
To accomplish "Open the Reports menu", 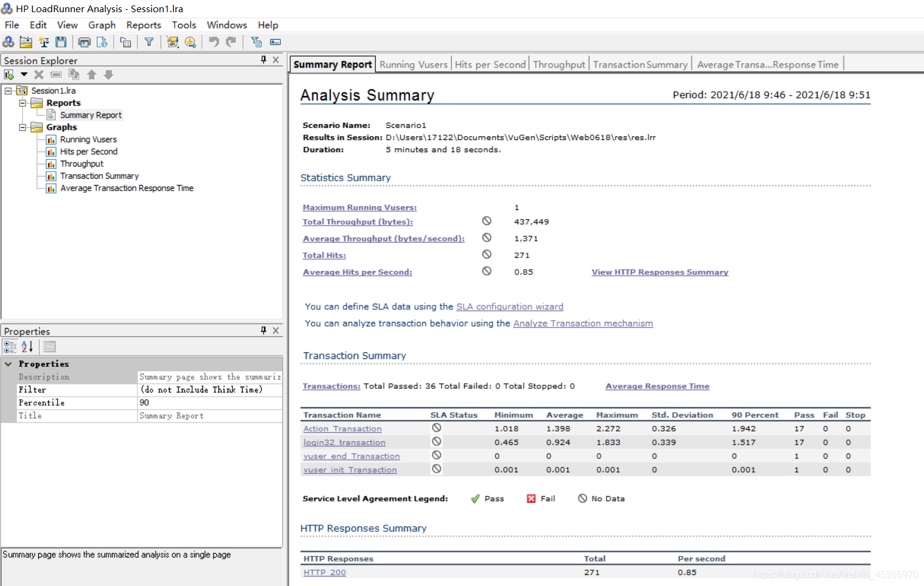I will pyautogui.click(x=144, y=25).
